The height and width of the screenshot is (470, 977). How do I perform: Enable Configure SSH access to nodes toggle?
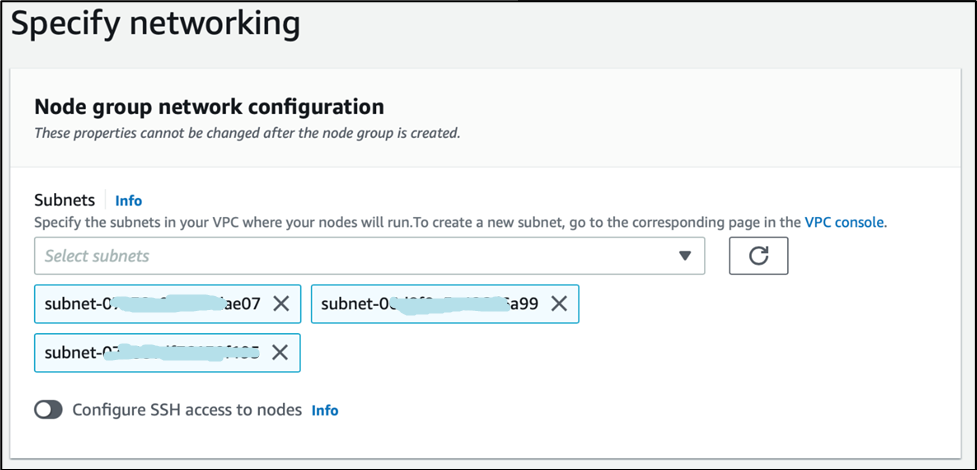click(48, 410)
